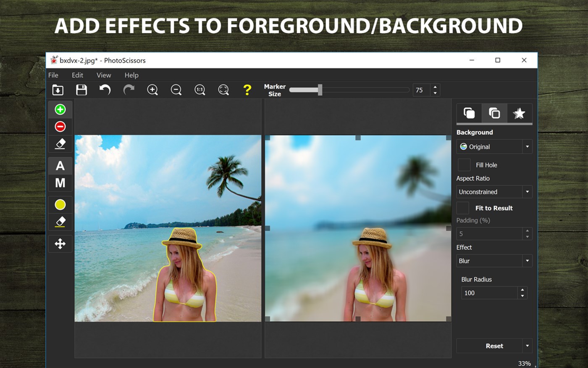
Task: Zoom in on the image
Action: click(152, 90)
